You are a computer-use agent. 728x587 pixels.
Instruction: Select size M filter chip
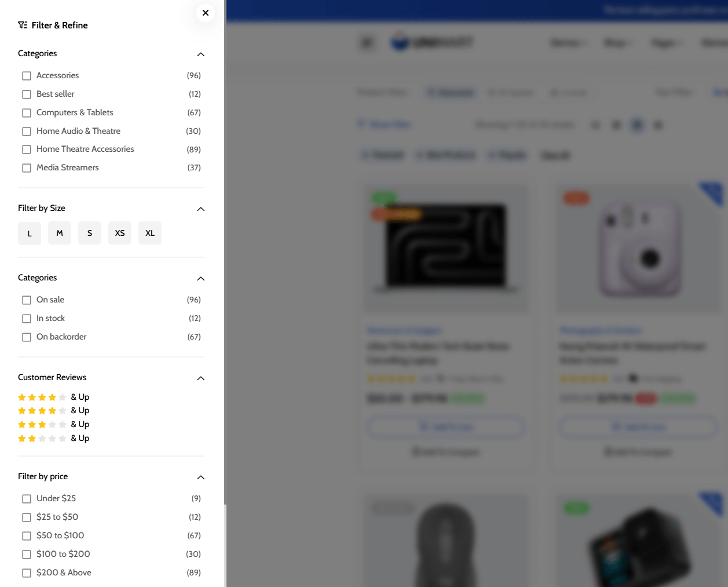(x=60, y=233)
